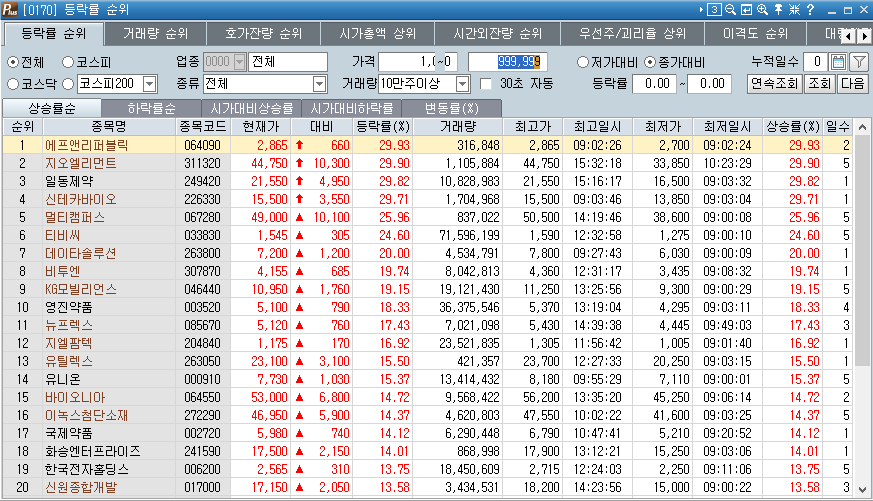This screenshot has height=501, width=873.
Task: Select the 코스피 radio button
Action: point(68,62)
